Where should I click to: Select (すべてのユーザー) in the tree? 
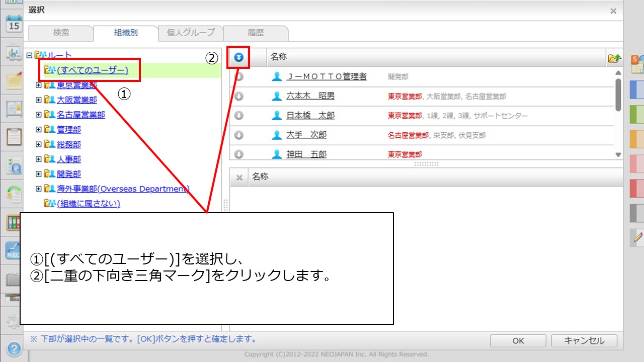pos(93,70)
